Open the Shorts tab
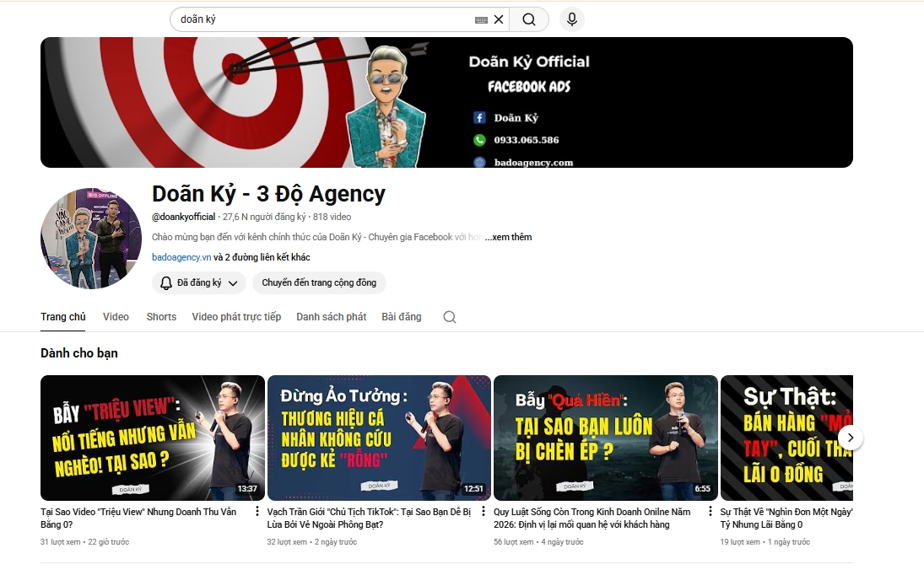Viewport: 924px width, 575px height. click(161, 317)
